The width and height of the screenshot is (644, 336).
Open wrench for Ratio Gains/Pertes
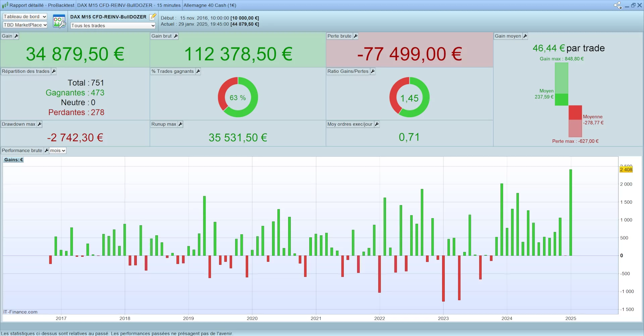tap(373, 71)
